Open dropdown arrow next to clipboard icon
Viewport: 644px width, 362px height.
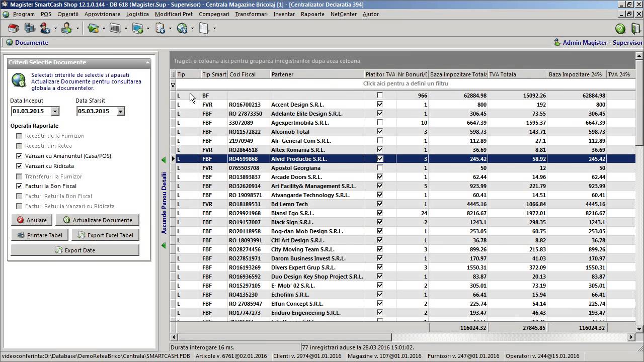pos(171,29)
